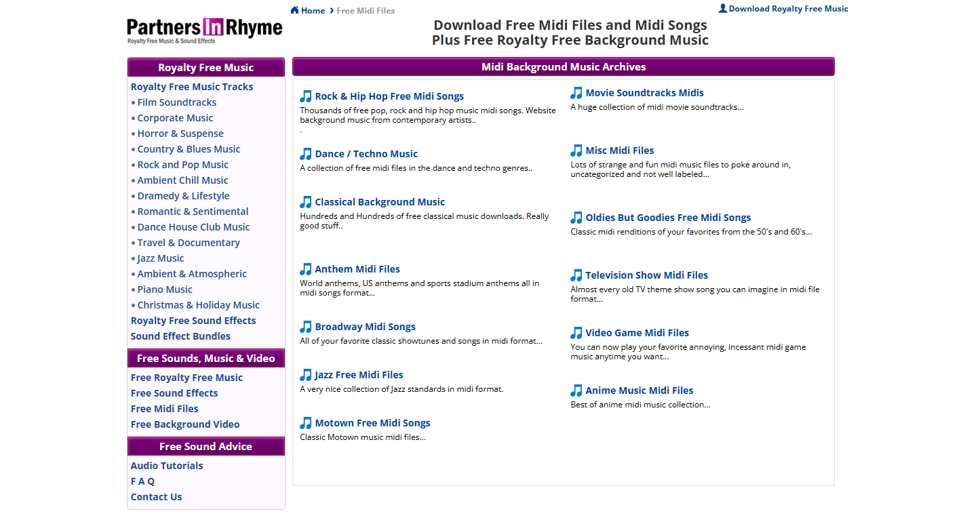Open the Free Sound Effects page
The image size is (980, 522).
[174, 393]
